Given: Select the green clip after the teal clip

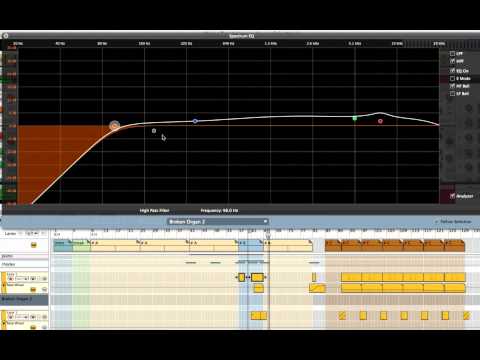Looking at the screenshot, I should [81, 245].
